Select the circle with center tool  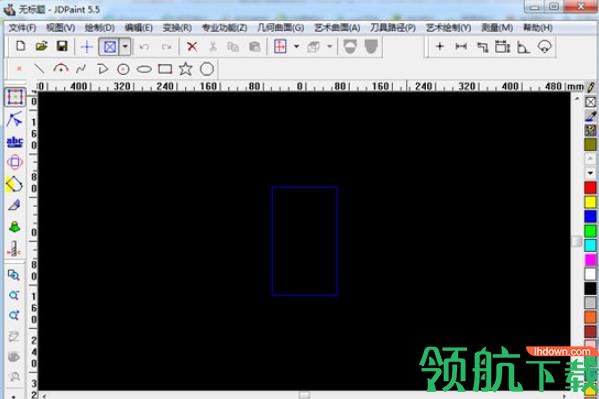(x=123, y=69)
